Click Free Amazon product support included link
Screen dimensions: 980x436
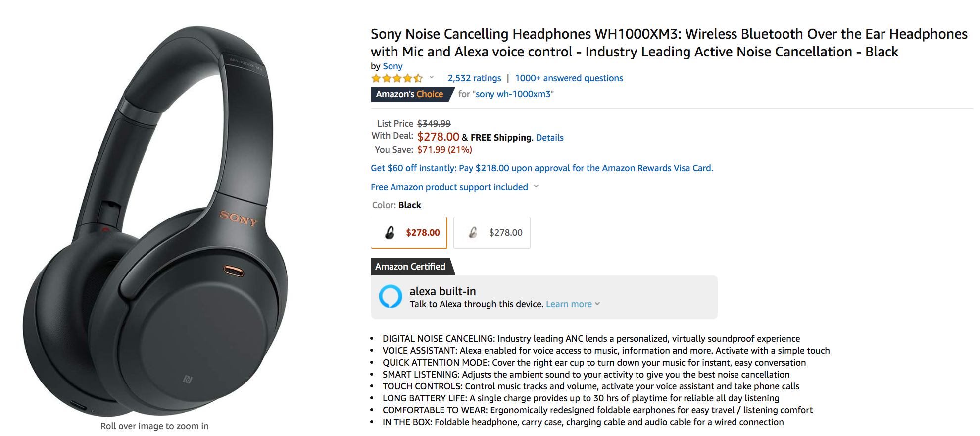pyautogui.click(x=449, y=187)
